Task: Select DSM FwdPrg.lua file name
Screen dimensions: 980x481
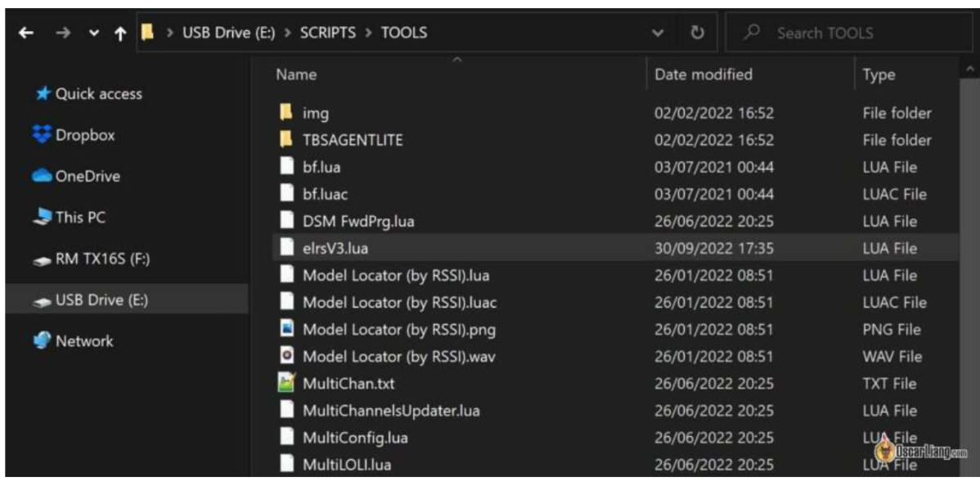Action: pos(358,222)
